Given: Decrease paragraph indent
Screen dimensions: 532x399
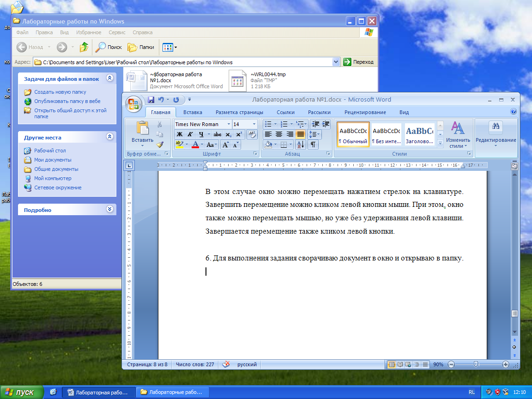Looking at the screenshot, I should point(315,124).
